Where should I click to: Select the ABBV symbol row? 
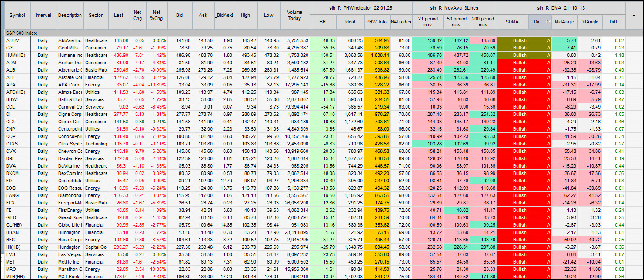(x=17, y=40)
